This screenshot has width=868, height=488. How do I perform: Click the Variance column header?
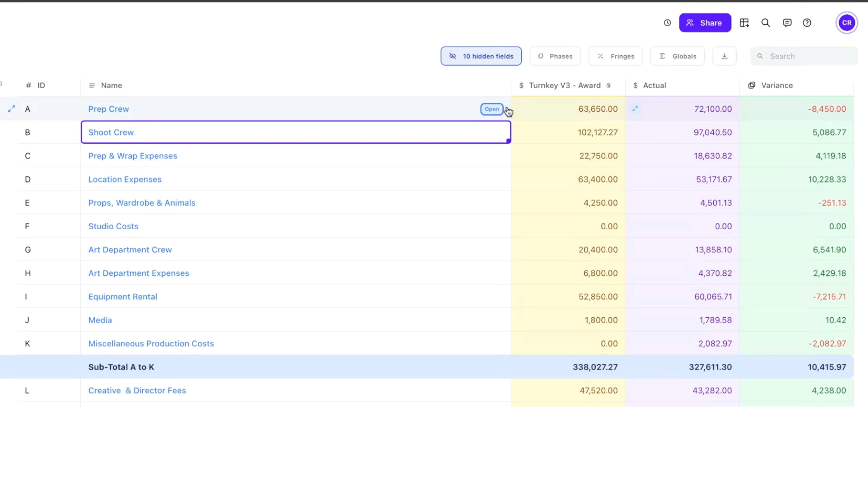tap(776, 86)
